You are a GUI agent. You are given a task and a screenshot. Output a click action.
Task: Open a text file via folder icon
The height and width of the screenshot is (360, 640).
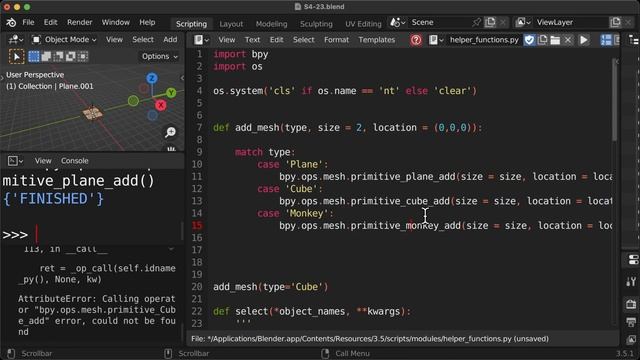[x=555, y=40]
